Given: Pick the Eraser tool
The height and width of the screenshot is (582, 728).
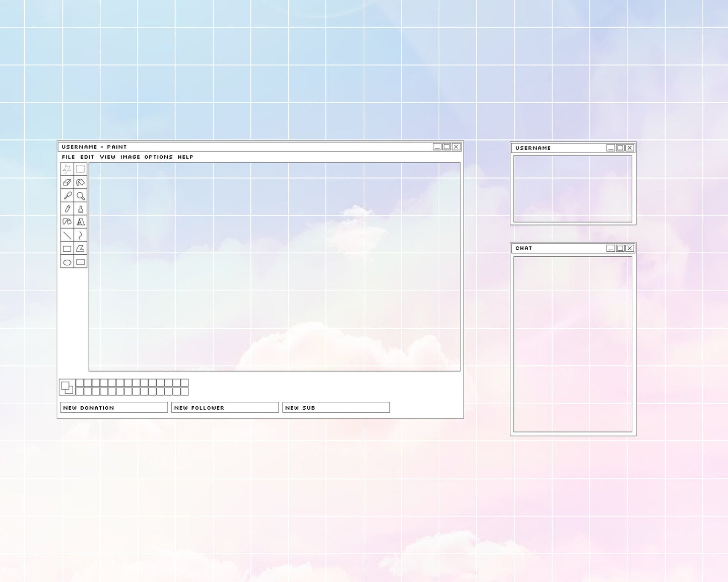Looking at the screenshot, I should tap(67, 183).
